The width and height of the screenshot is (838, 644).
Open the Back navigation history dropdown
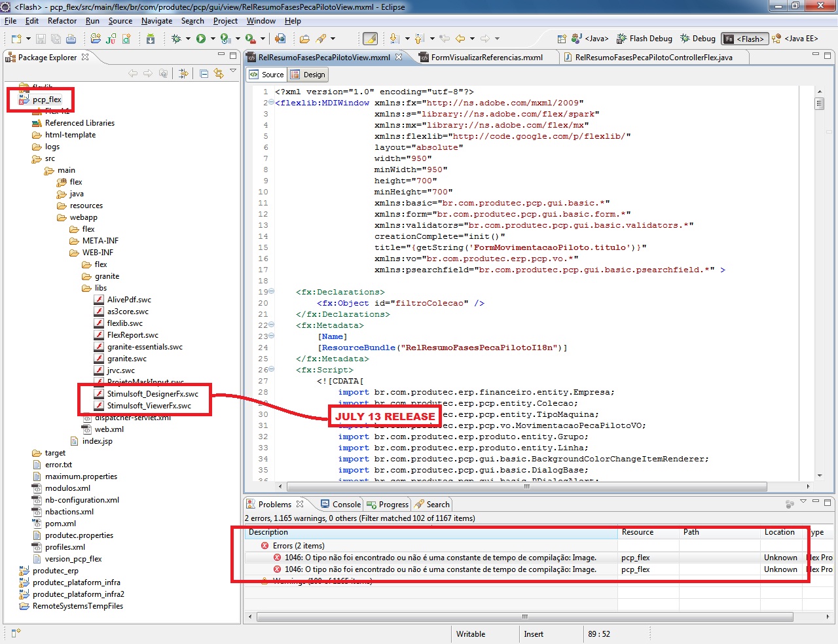click(472, 39)
